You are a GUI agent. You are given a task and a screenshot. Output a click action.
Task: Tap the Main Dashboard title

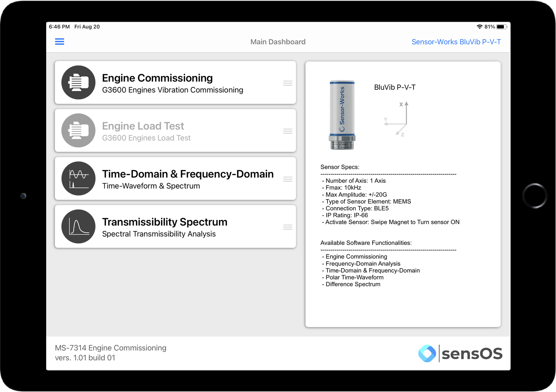coord(278,42)
